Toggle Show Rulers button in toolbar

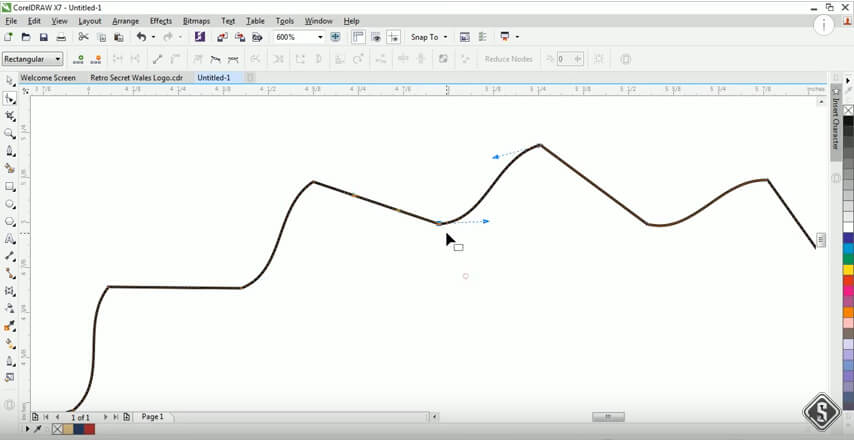(x=357, y=37)
